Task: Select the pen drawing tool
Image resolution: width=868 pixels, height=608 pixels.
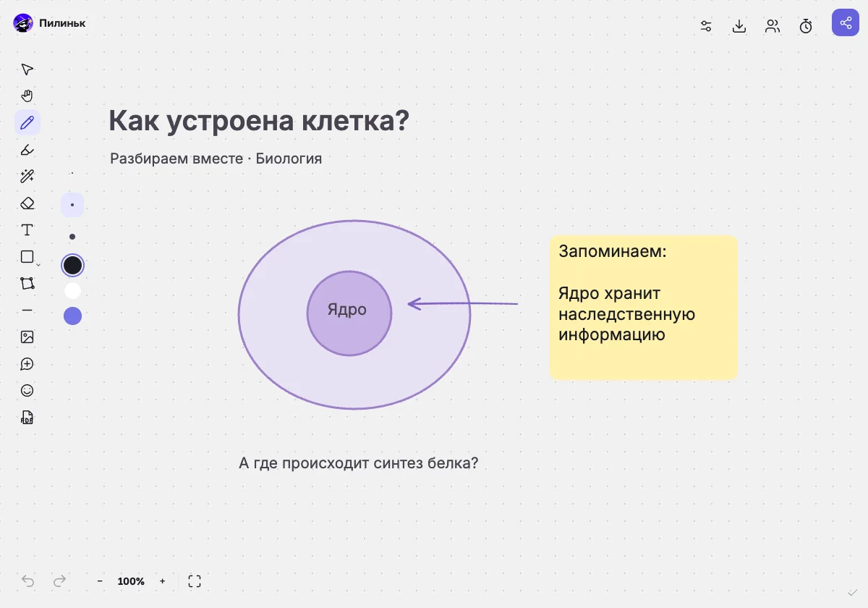Action: [27, 122]
